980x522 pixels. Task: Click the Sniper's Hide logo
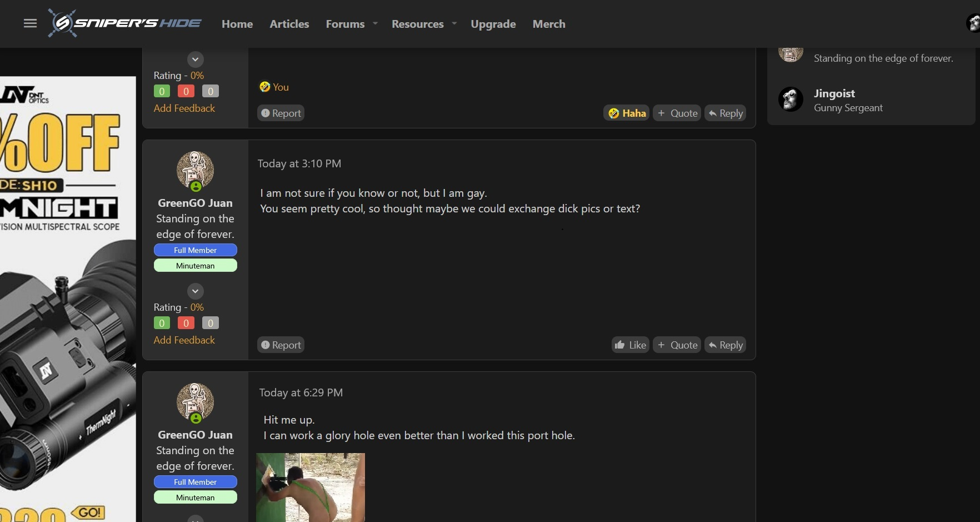(x=125, y=23)
